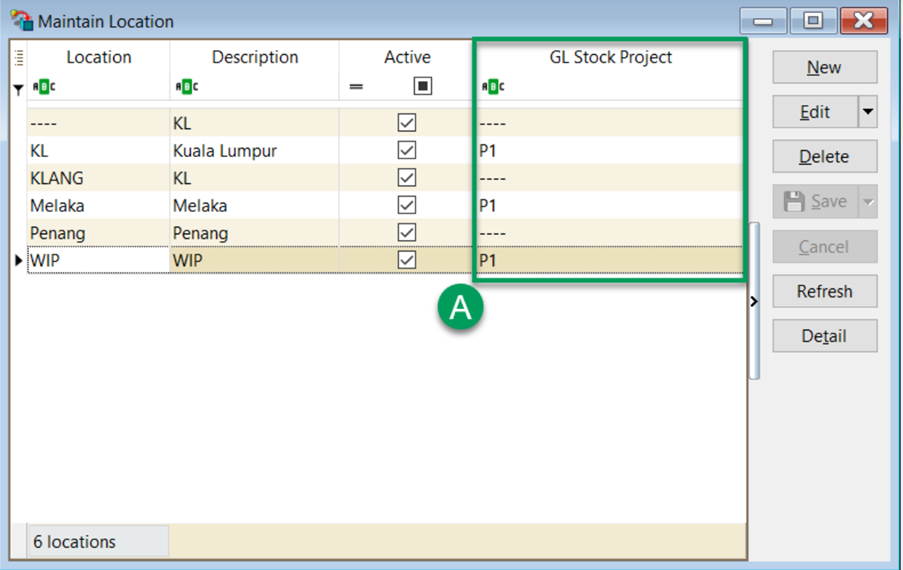Click the New button

824,68
